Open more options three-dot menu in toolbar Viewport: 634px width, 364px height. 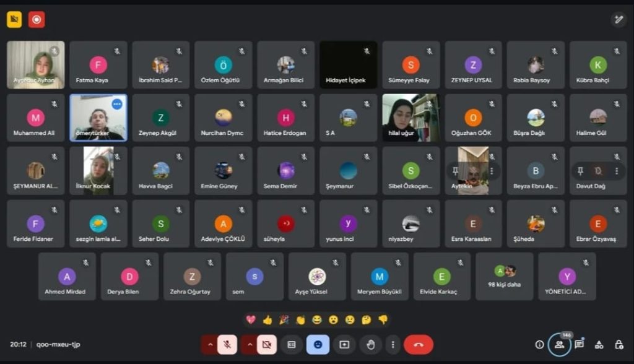pyautogui.click(x=393, y=345)
